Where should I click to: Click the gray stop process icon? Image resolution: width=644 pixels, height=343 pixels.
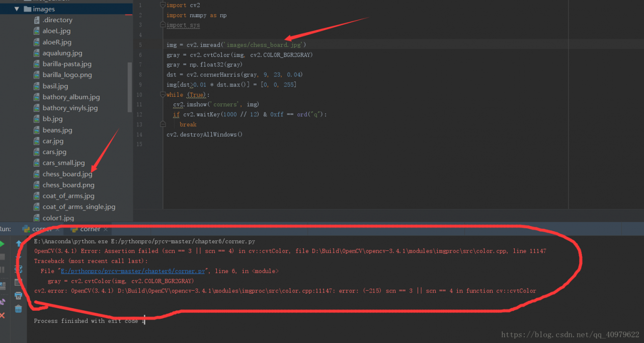click(2, 257)
